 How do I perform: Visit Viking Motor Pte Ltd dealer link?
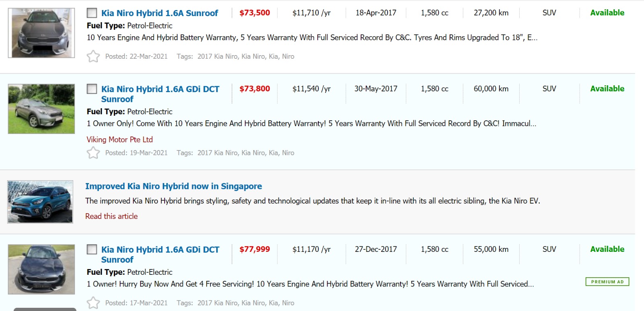click(x=120, y=139)
